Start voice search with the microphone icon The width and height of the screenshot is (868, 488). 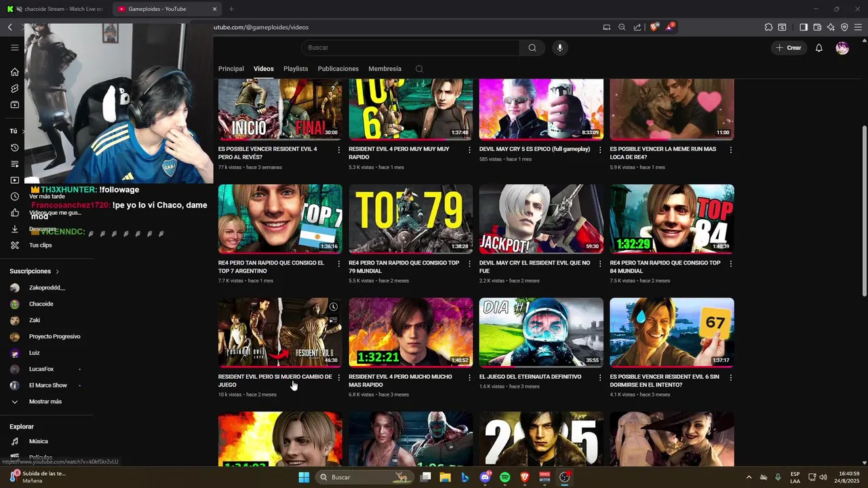pyautogui.click(x=559, y=47)
